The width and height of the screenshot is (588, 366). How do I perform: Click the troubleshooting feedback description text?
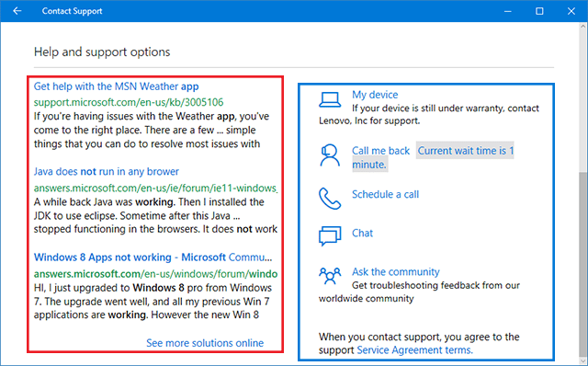[x=419, y=292]
